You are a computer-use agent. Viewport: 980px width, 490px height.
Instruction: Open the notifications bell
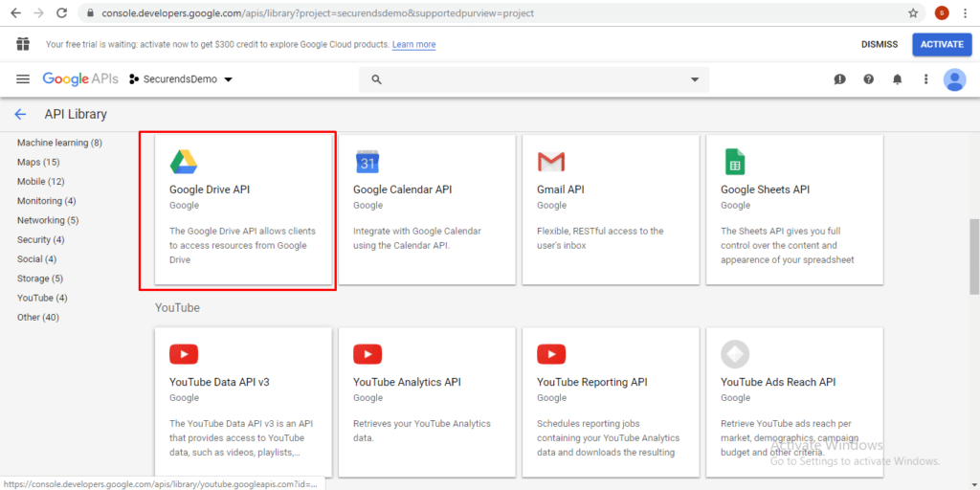(x=898, y=79)
